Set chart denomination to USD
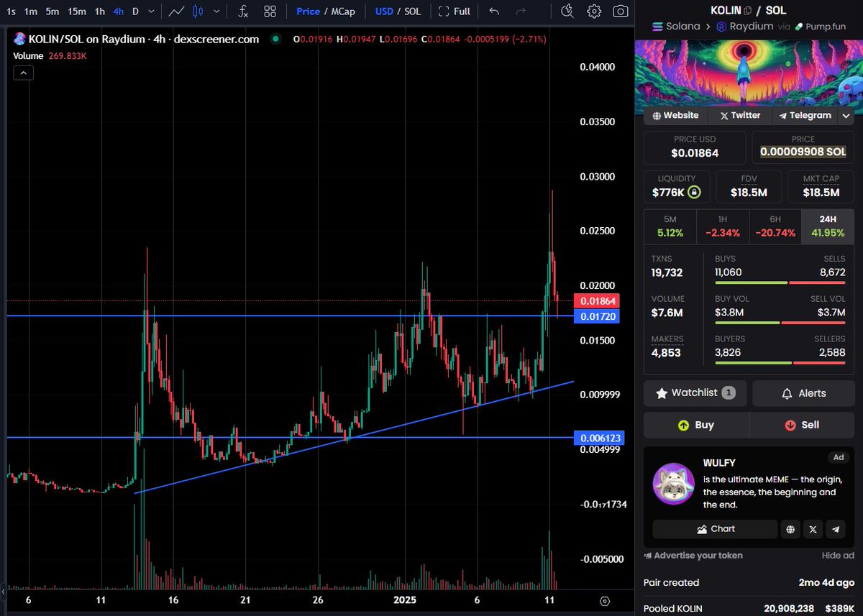Image resolution: width=863 pixels, height=616 pixels. pos(384,12)
